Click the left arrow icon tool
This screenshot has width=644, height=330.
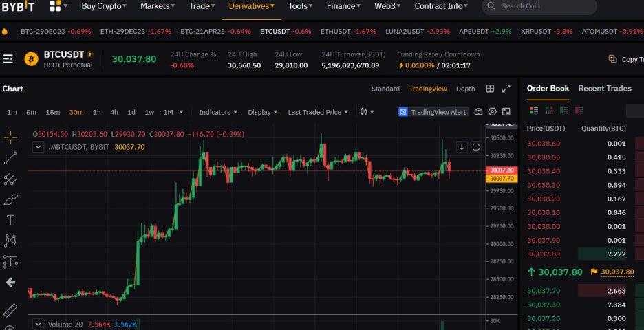pos(10,283)
